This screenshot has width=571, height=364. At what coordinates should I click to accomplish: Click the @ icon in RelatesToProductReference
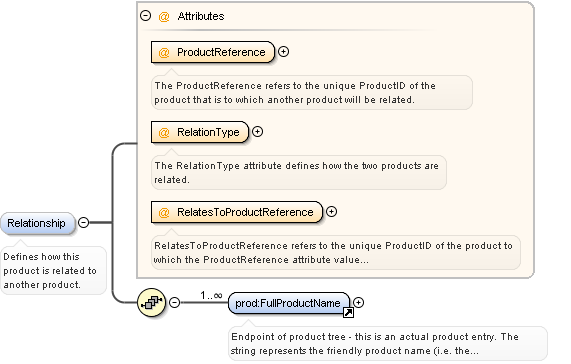pos(164,213)
